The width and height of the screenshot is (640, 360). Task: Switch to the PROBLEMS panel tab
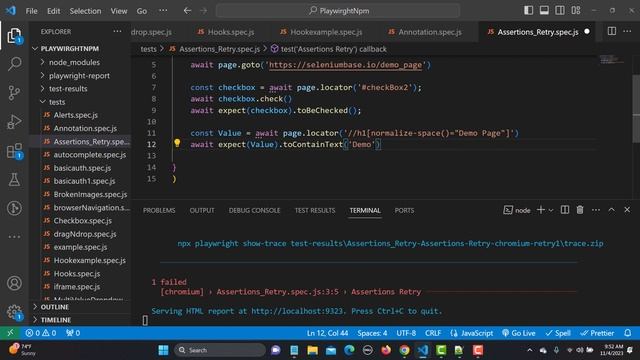159,210
